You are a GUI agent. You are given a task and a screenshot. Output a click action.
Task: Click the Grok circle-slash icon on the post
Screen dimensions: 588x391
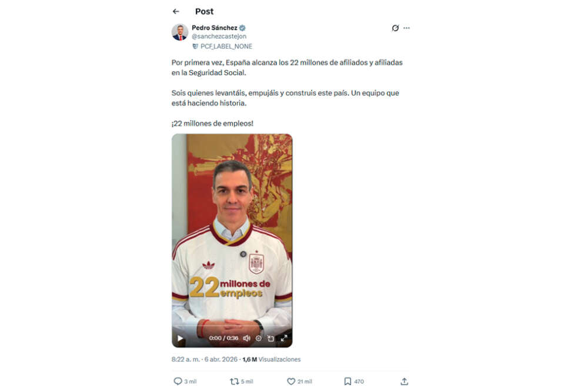(395, 28)
